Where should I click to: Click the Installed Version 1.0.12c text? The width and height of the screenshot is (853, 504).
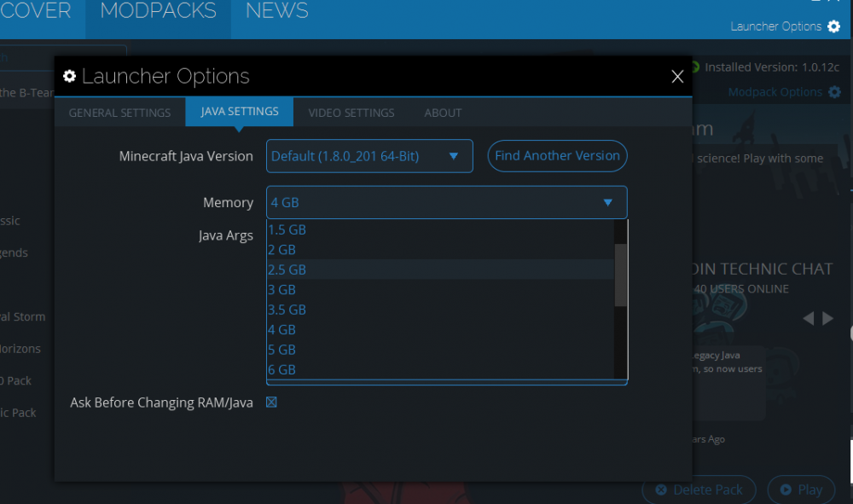tap(772, 67)
